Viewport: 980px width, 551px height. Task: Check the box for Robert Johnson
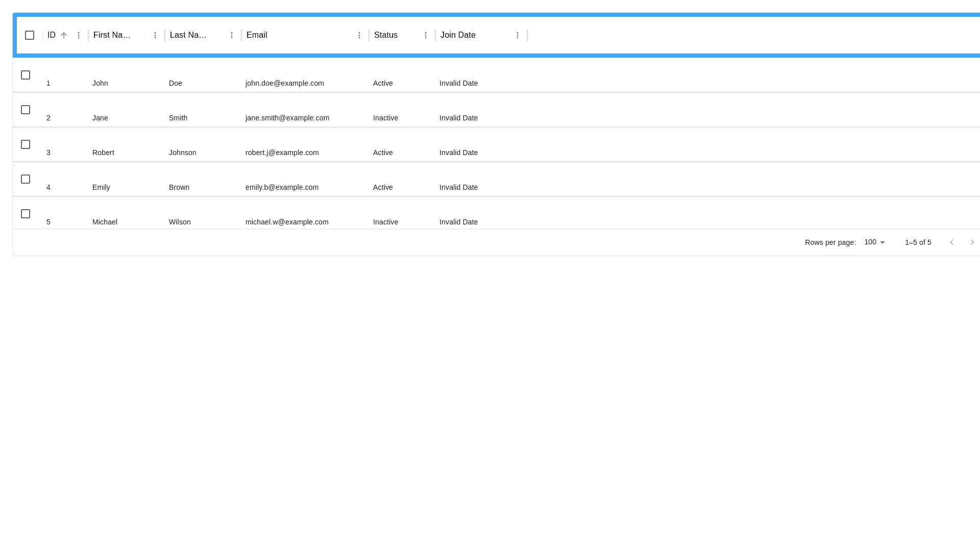pos(26,144)
